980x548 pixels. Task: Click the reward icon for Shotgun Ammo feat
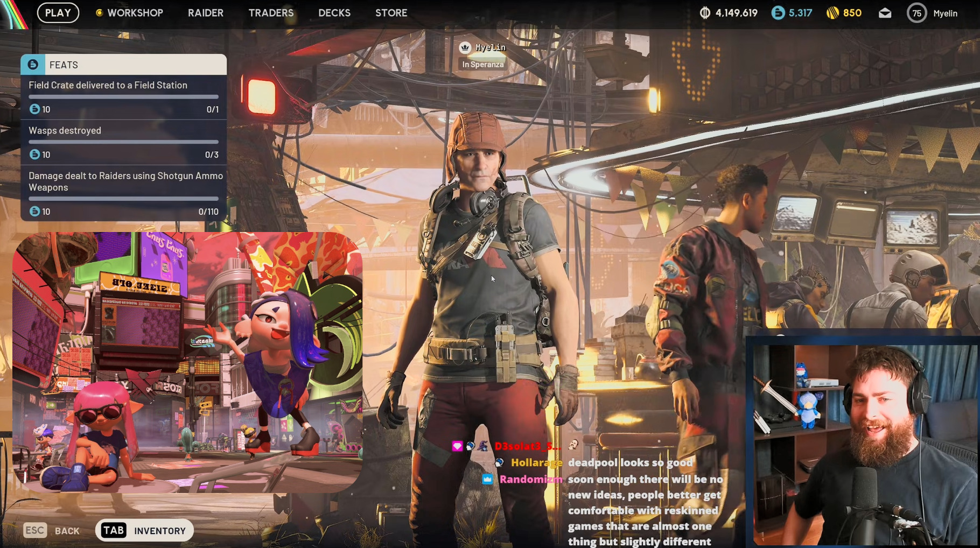(34, 212)
